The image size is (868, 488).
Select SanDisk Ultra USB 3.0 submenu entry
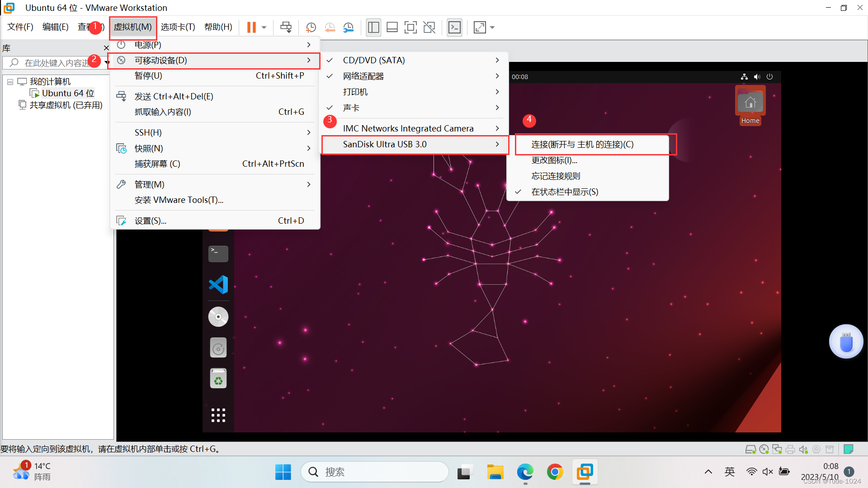point(385,144)
